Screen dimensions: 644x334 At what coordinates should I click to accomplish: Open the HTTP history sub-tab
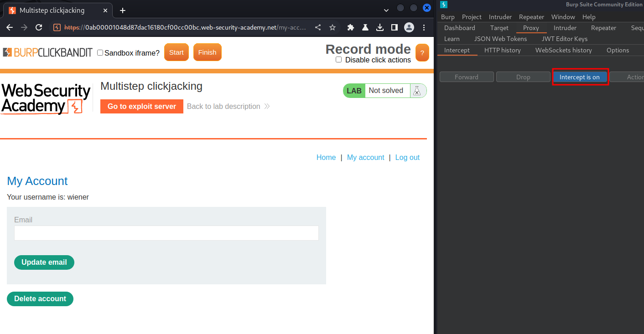(x=503, y=50)
